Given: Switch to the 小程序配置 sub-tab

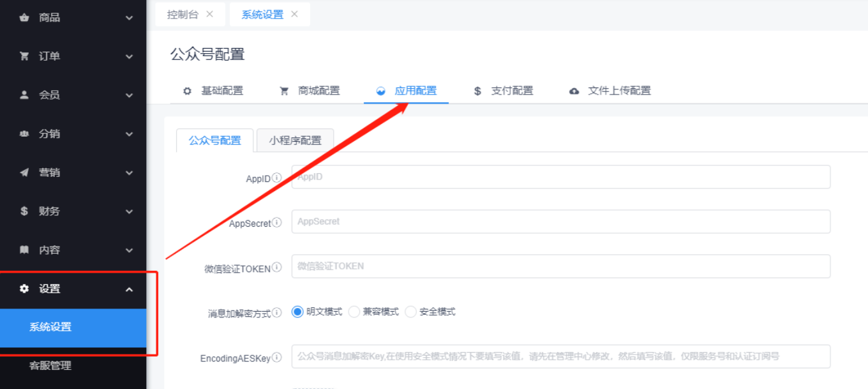Looking at the screenshot, I should [x=295, y=141].
